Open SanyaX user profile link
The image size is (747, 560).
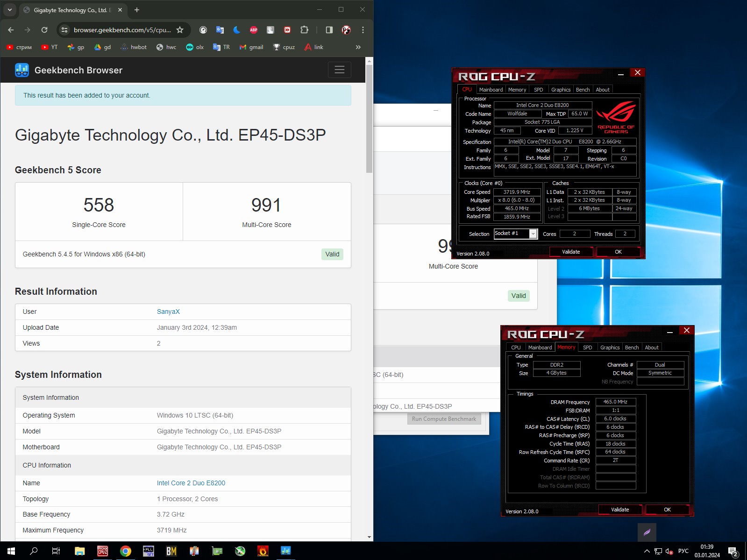[168, 312]
